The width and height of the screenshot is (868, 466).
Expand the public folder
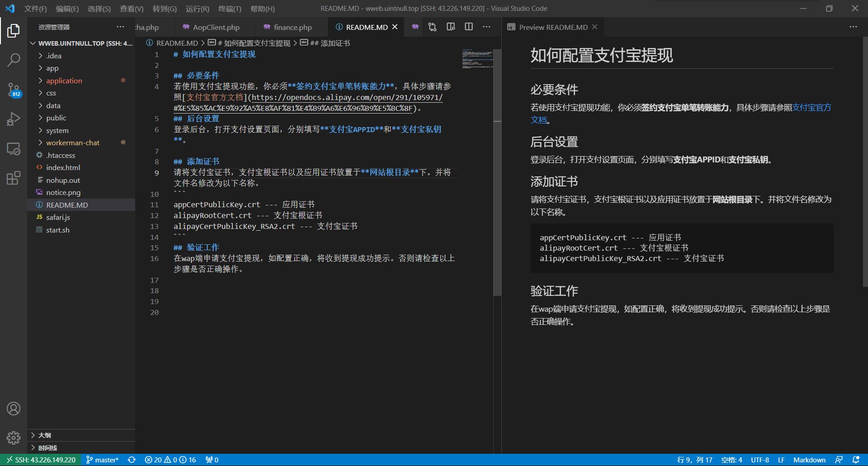pos(81,118)
